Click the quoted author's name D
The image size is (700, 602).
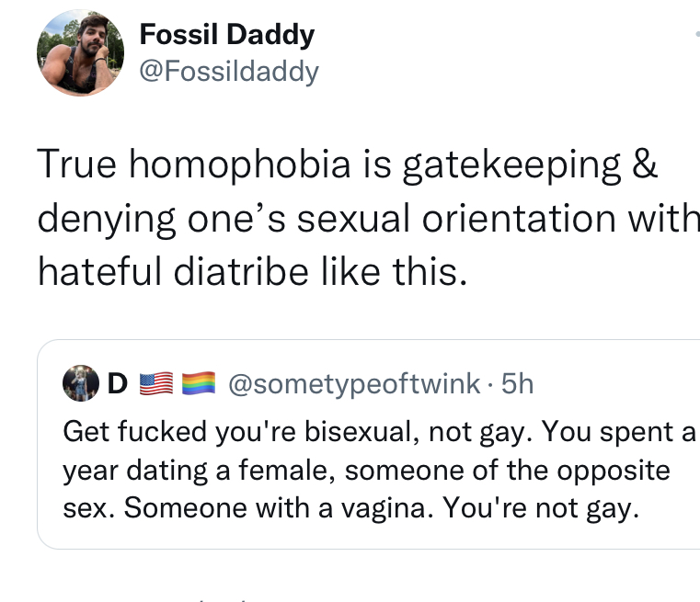click(x=117, y=384)
